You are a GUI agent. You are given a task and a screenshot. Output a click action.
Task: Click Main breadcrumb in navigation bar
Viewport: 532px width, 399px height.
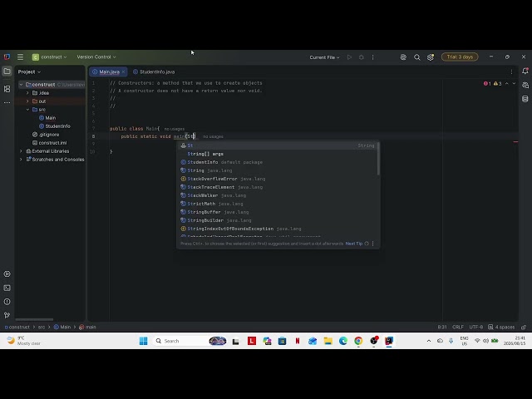tap(62, 327)
